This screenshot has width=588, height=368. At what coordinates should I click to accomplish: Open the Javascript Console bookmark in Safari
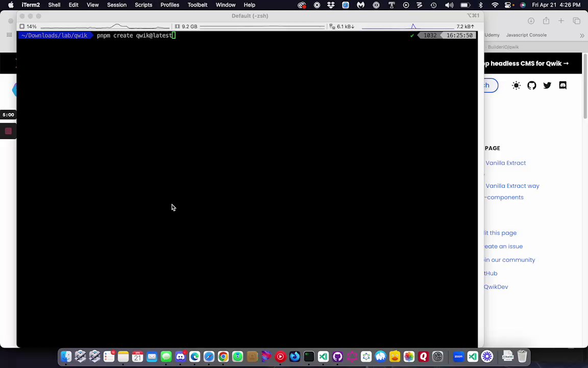pyautogui.click(x=526, y=35)
